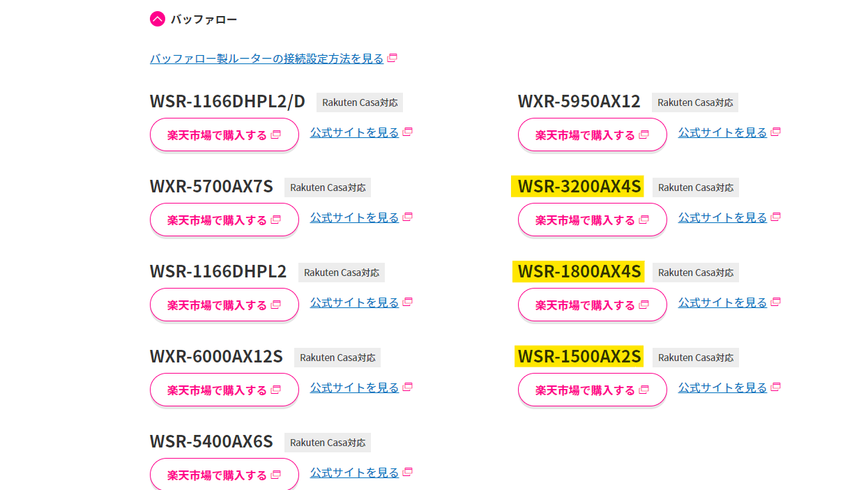Viewport: 868px width, 490px height.
Task: Click external-link icon next to WSR-1800AX4S 公式サイト
Action: click(775, 302)
